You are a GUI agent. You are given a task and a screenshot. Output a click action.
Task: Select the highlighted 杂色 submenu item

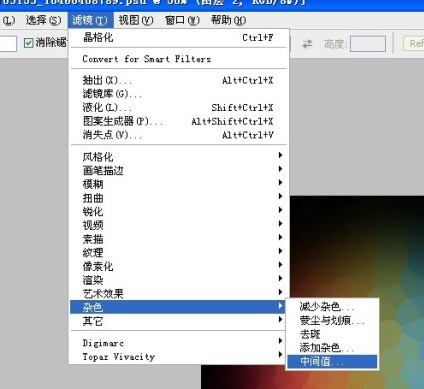tap(178, 307)
